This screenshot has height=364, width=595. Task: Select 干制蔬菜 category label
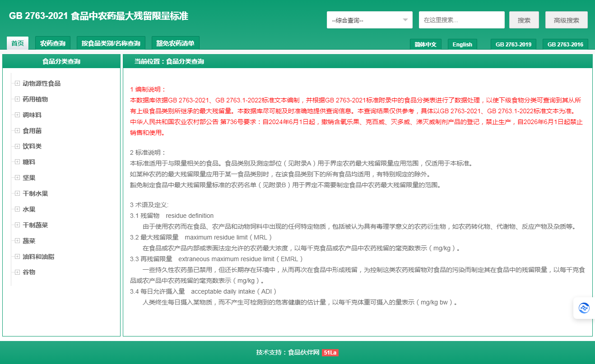35,225
